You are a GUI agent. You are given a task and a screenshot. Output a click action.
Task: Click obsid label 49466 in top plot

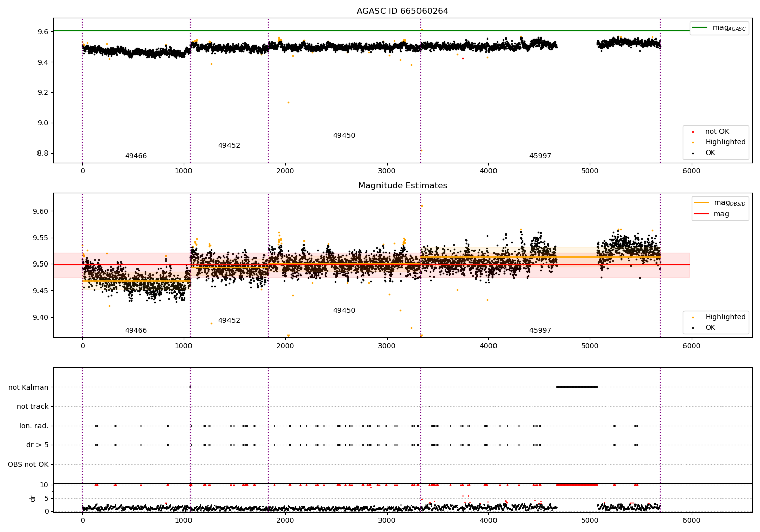coord(136,156)
